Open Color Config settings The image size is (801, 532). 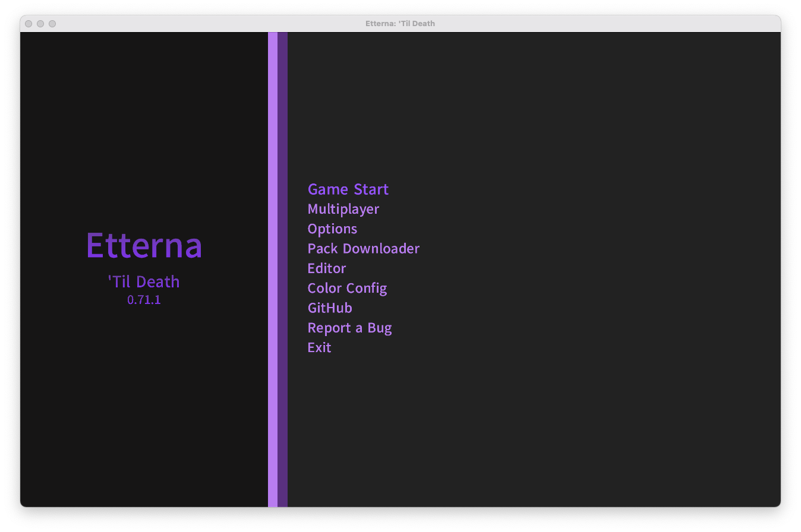click(347, 288)
